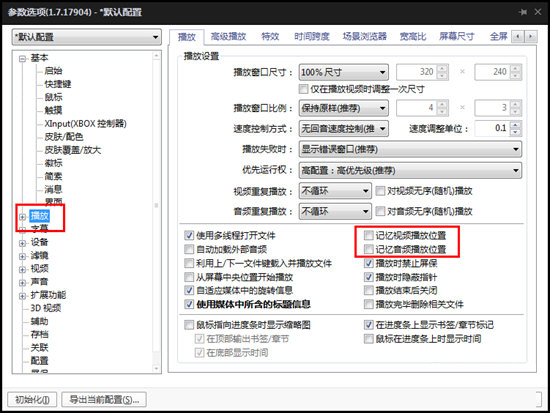Screen dimensions: 550x413
Task: Select 鼠标 in the settings tree
Action: pyautogui.click(x=53, y=97)
